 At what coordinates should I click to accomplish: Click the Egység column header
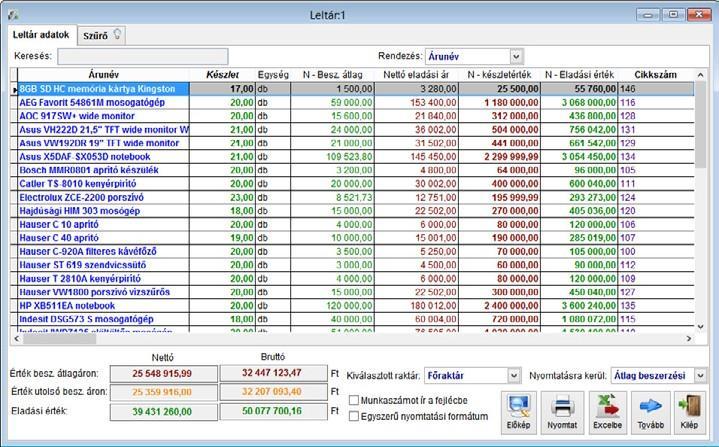pyautogui.click(x=273, y=75)
